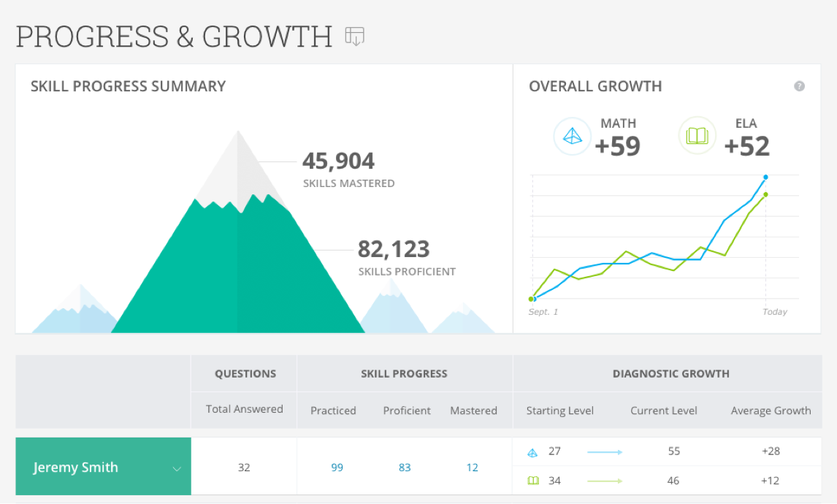This screenshot has width=837, height=504.
Task: Select the Diagnostic Growth column header
Action: click(x=670, y=373)
